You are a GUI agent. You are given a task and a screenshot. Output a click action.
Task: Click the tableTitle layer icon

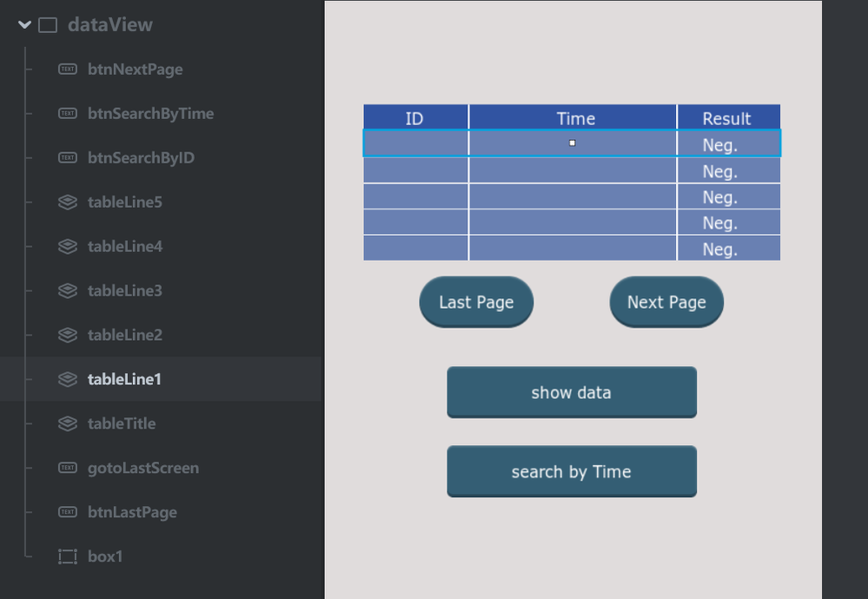[68, 424]
